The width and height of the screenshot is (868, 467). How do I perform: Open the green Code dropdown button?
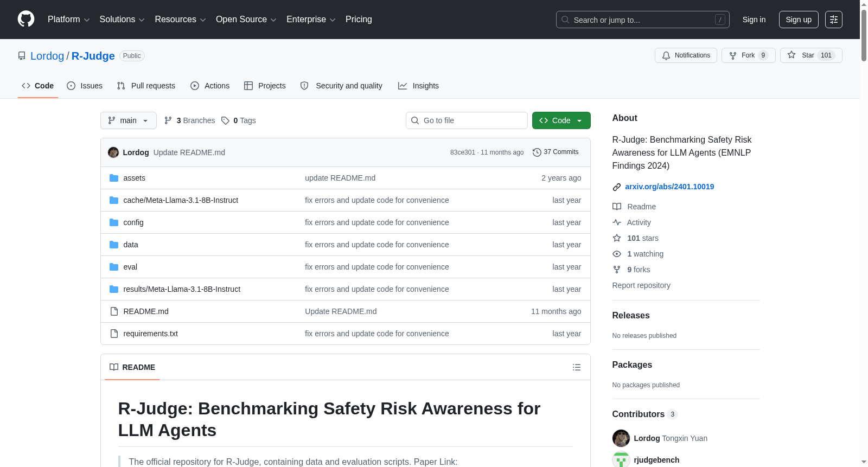pos(561,120)
